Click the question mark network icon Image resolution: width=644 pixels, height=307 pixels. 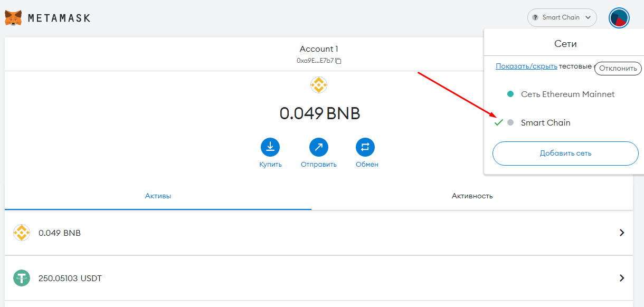click(x=535, y=17)
